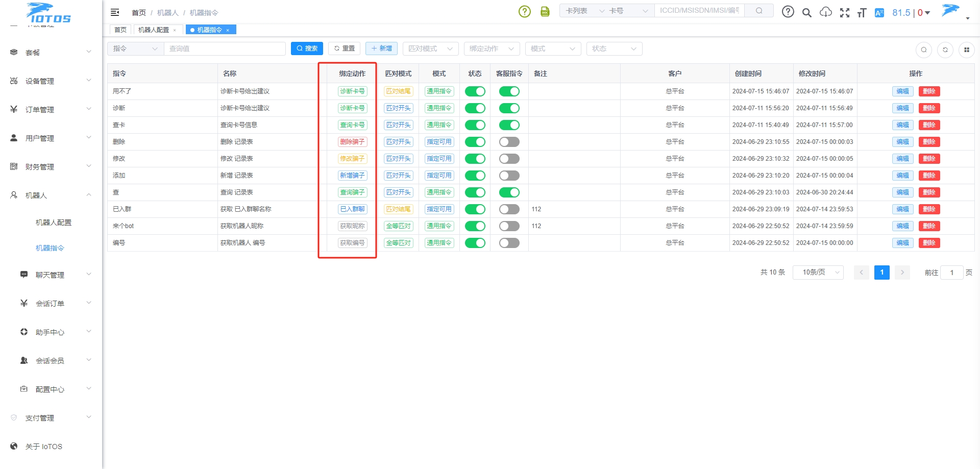The image size is (980, 469).
Task: Toggle fullscreen with the expand arrows icon
Action: point(845,13)
